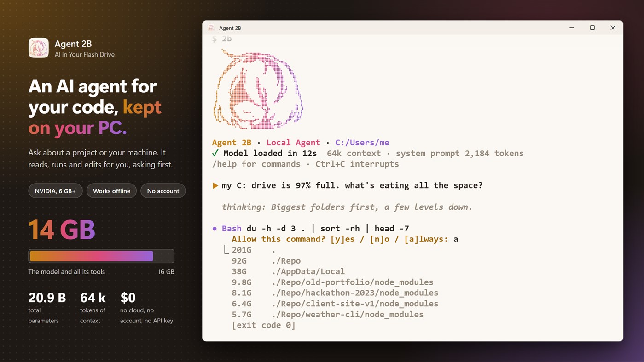
Task: Click the "20.9 B" total parameters stat
Action: tap(47, 298)
